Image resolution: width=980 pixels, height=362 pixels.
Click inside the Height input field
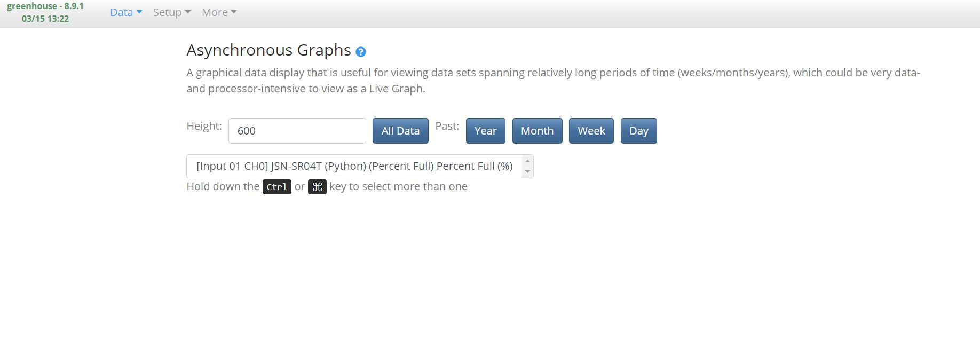[297, 130]
